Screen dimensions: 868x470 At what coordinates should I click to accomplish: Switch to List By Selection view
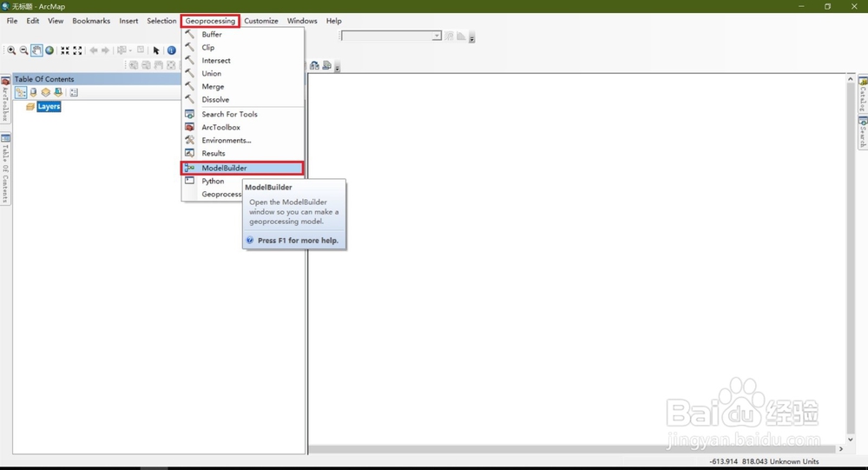pyautogui.click(x=58, y=93)
